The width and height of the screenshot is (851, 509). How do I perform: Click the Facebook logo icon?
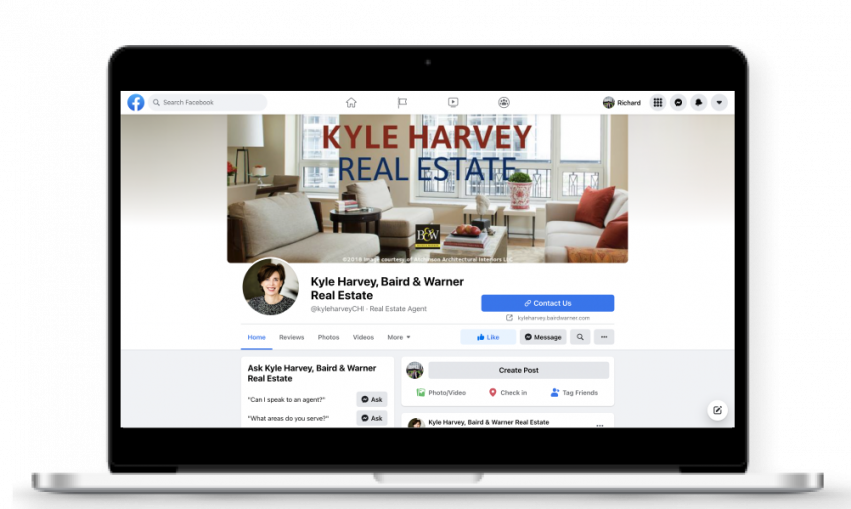(x=136, y=102)
